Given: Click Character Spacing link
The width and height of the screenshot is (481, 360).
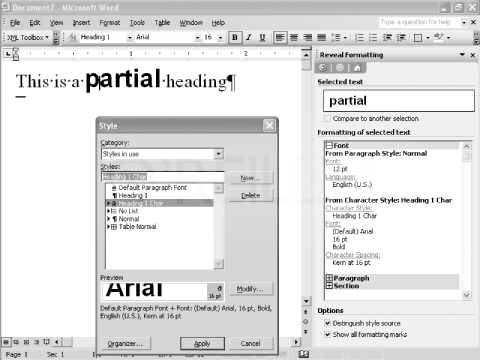Looking at the screenshot, I should (x=353, y=255).
